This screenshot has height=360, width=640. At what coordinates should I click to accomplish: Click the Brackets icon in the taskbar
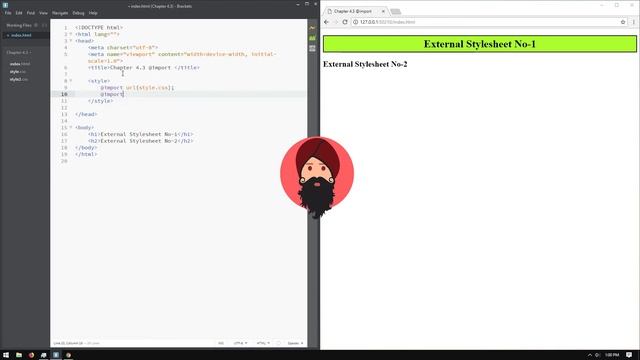[x=56, y=355]
